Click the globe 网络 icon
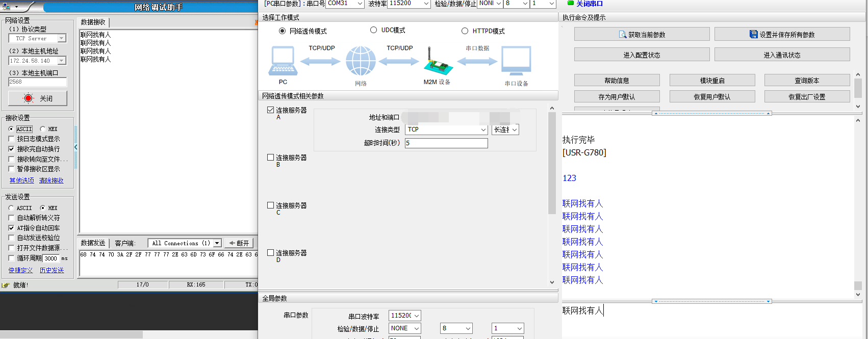 coord(361,61)
